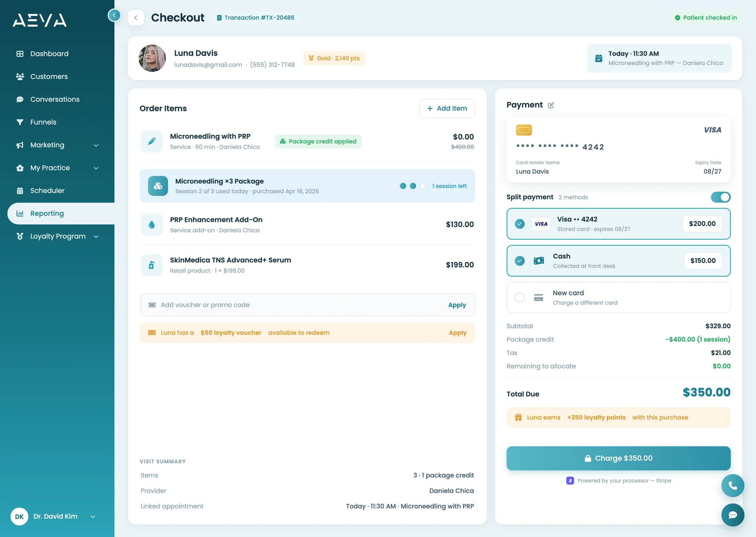Click the (555) 312-7748 phone number
Screen dimensions: 756x537
[x=272, y=65]
